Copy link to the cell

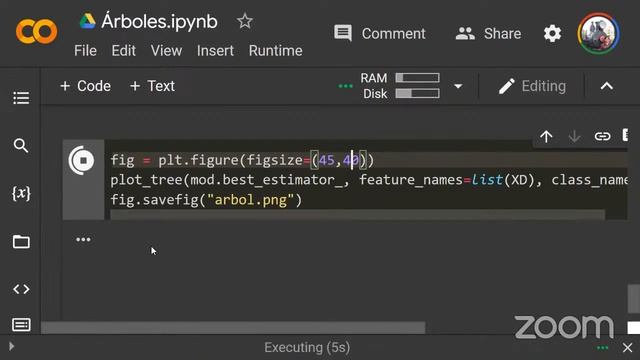[602, 136]
